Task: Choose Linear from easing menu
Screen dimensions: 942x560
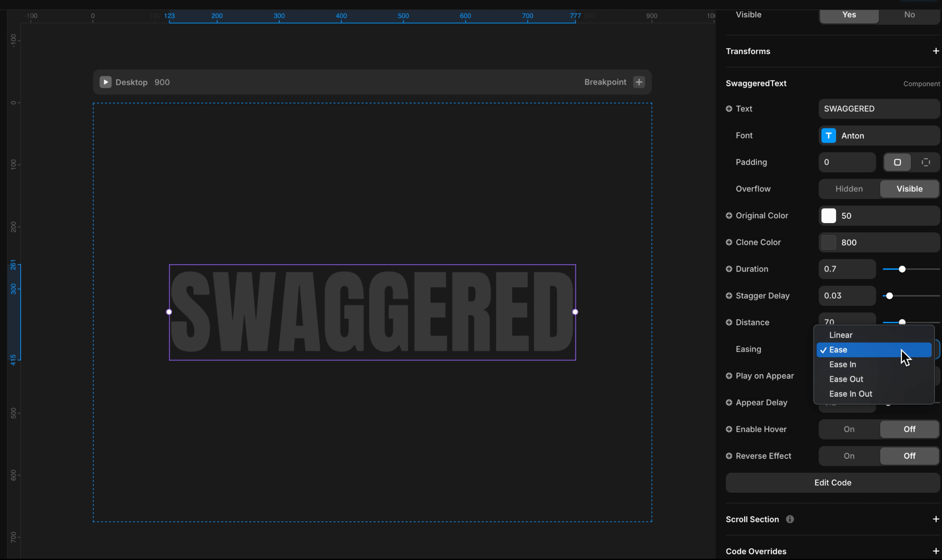Action: [841, 335]
